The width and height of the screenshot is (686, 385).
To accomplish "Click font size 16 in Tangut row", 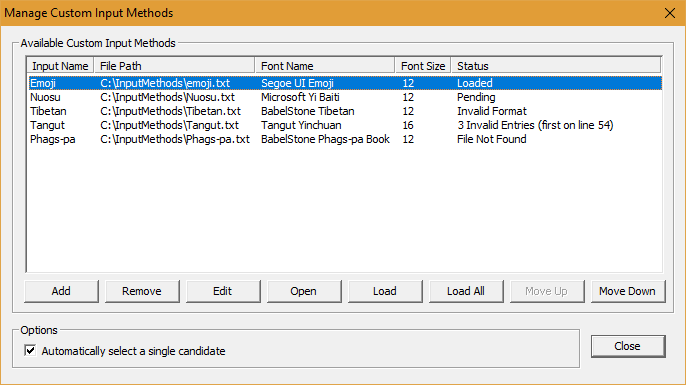I will point(408,125).
